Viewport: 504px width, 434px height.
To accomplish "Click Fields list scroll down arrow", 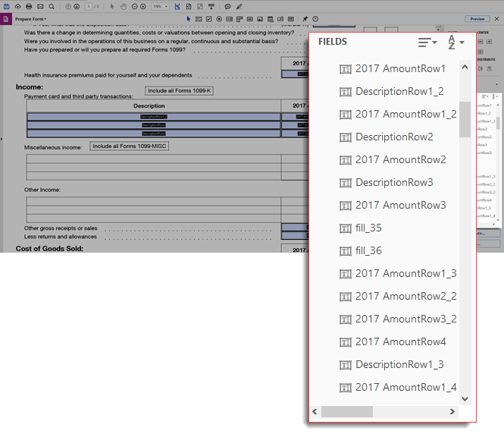I will 465,399.
